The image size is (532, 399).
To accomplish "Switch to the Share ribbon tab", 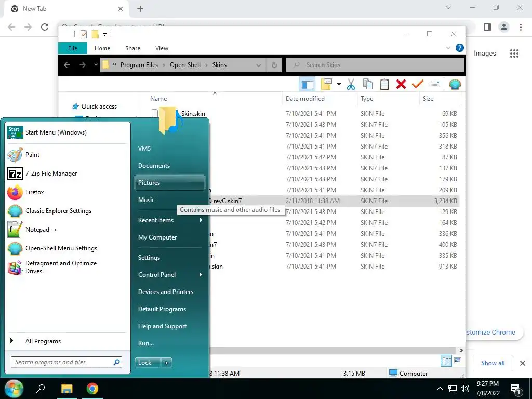I will tap(132, 48).
